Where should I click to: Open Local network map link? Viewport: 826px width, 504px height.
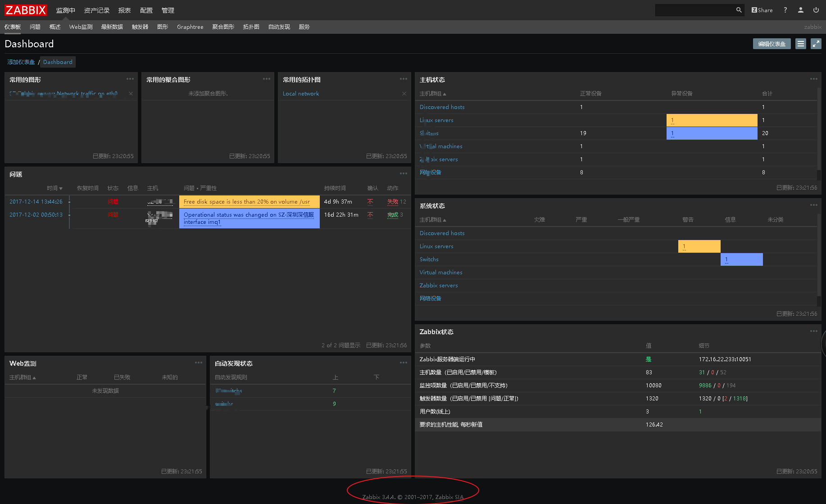click(301, 94)
